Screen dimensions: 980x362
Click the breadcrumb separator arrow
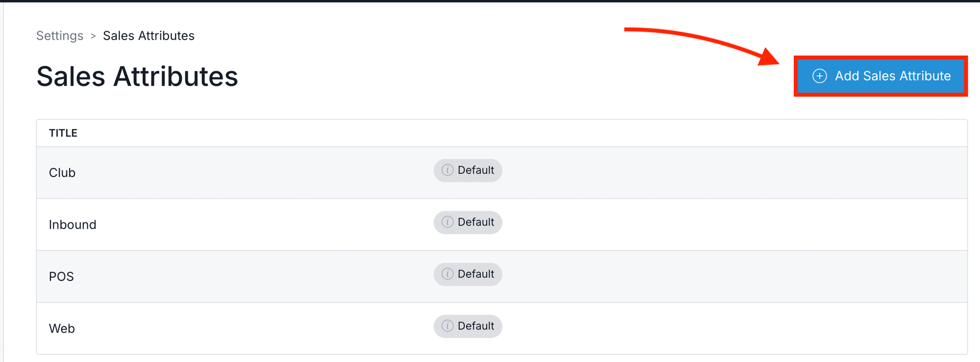click(93, 36)
